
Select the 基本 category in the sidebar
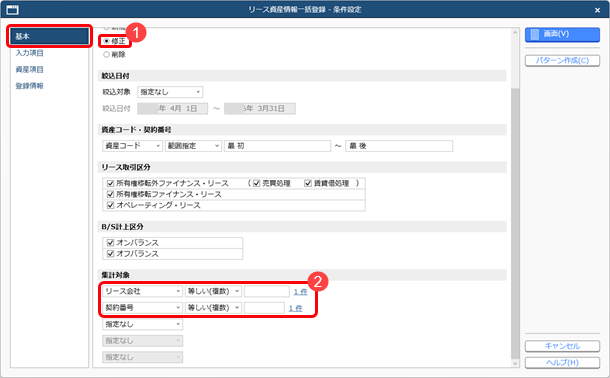[x=50, y=36]
